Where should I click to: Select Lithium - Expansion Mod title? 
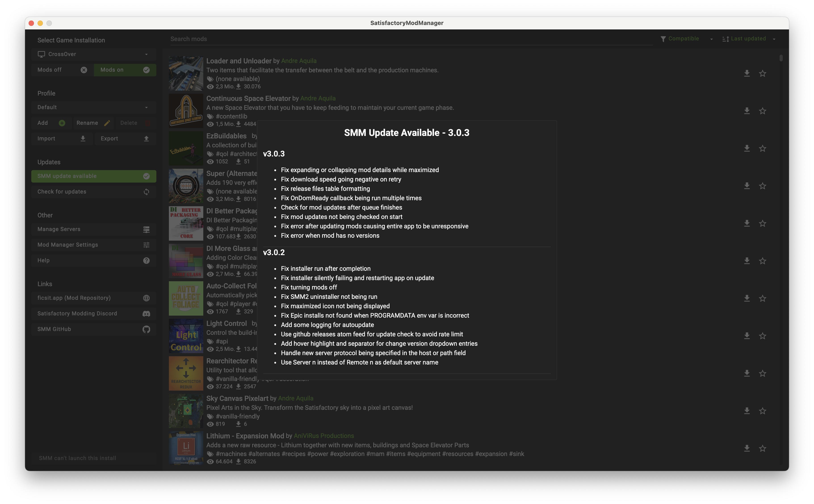[245, 436]
